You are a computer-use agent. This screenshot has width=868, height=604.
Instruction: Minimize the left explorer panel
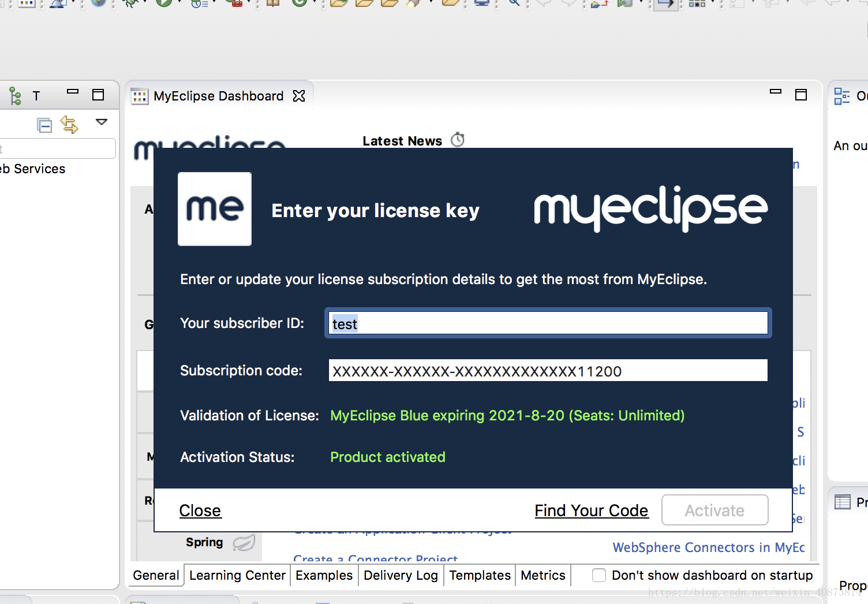(x=73, y=91)
